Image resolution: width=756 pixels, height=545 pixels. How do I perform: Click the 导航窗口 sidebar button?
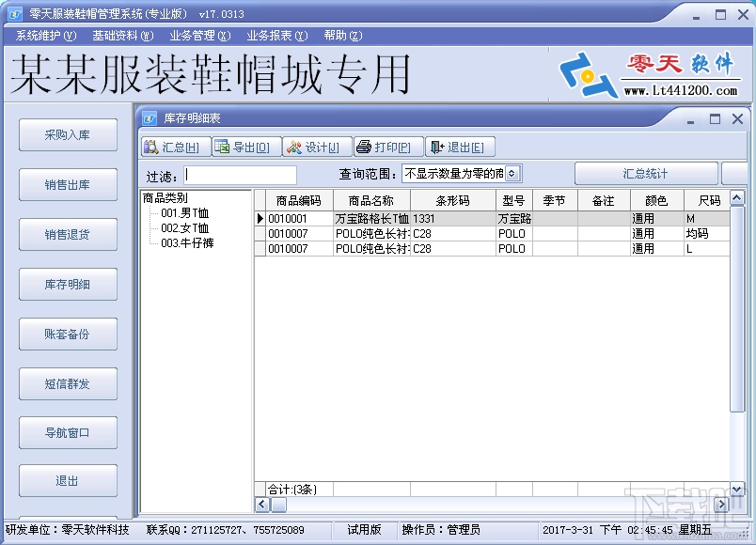[x=68, y=433]
